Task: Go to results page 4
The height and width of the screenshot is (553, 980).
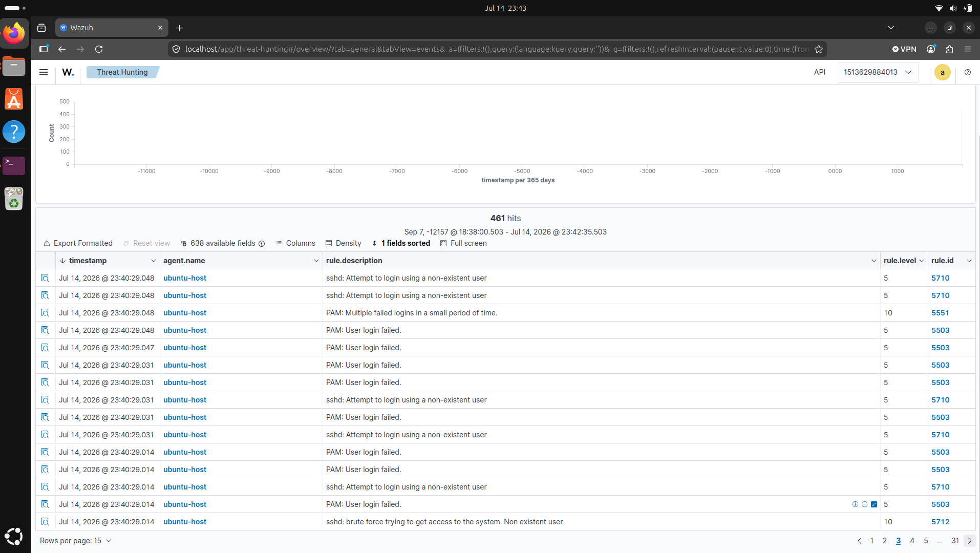Action: tap(912, 541)
